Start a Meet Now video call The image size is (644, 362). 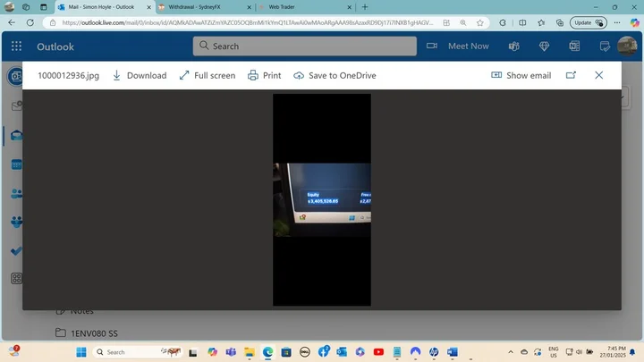click(x=458, y=46)
